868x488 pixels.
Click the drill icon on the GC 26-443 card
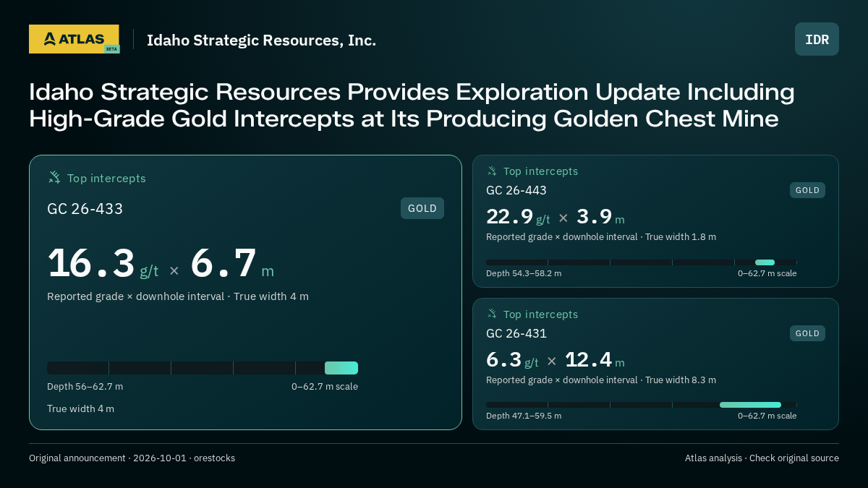492,171
